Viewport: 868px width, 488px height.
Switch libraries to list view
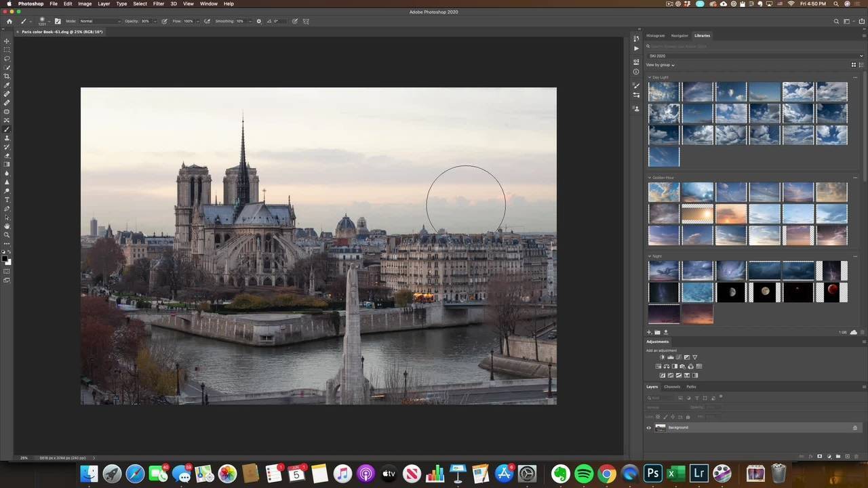pos(861,65)
